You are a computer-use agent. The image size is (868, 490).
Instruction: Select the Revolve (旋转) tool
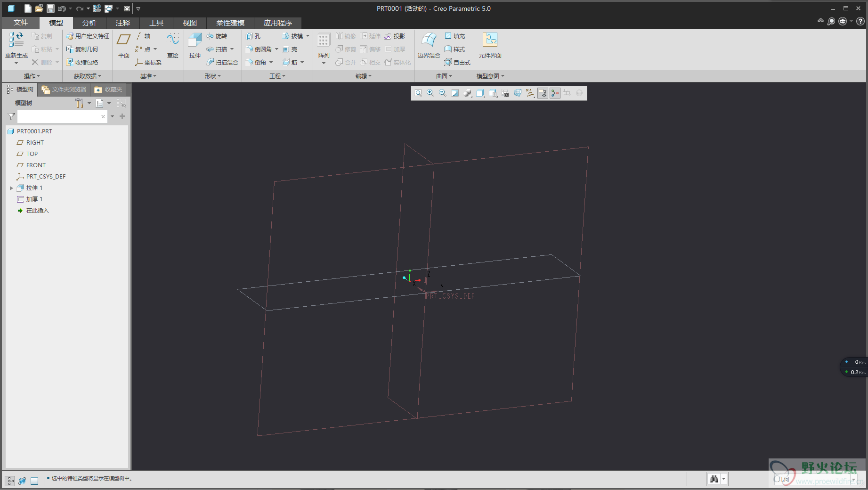tap(217, 36)
